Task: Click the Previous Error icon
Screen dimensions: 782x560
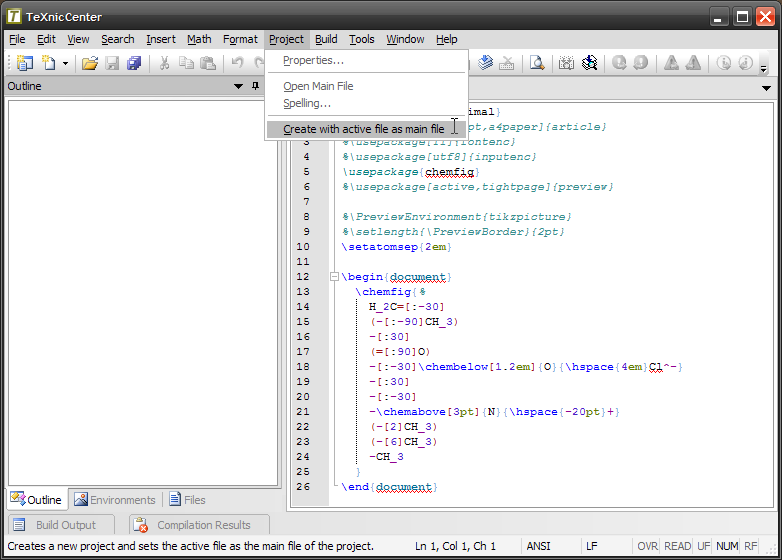Action: coord(641,63)
